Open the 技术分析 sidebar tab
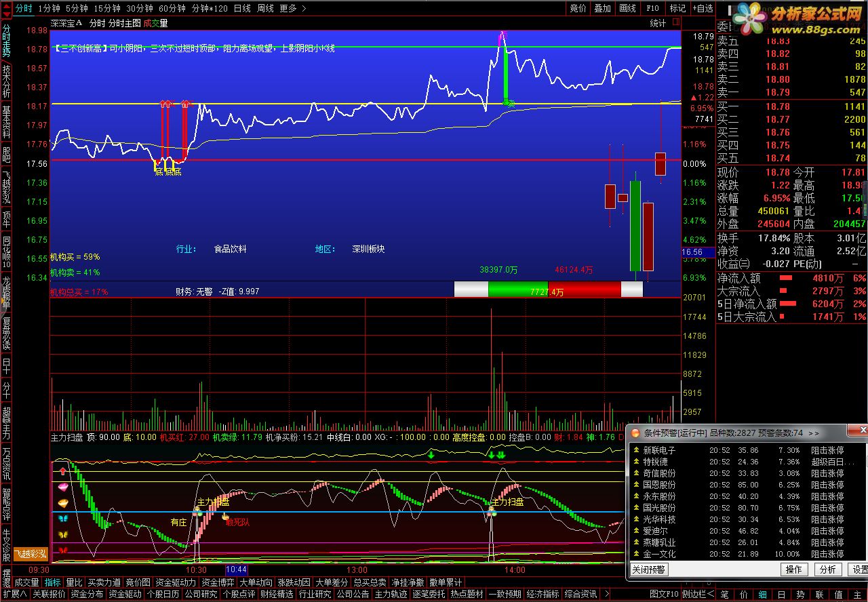 (x=6, y=83)
